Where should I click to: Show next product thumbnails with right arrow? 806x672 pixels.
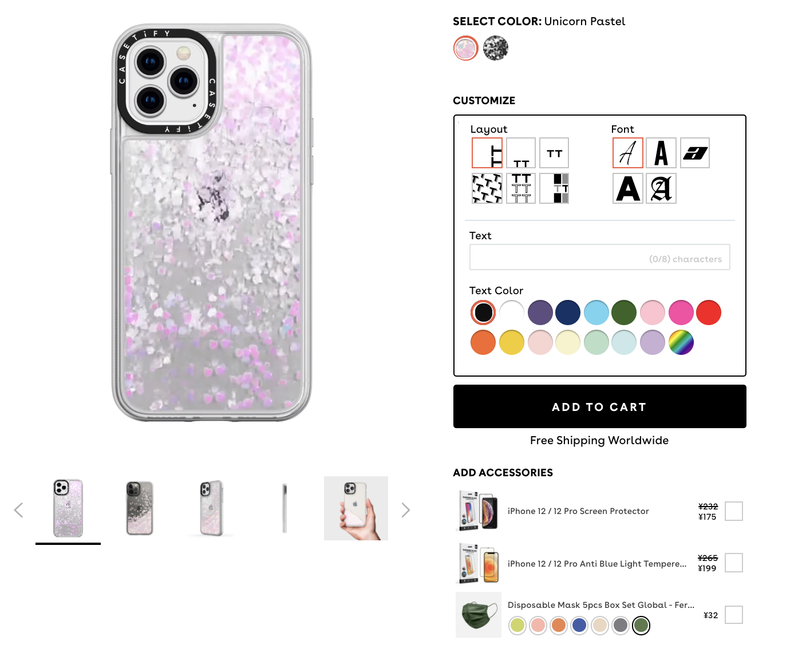click(x=406, y=510)
